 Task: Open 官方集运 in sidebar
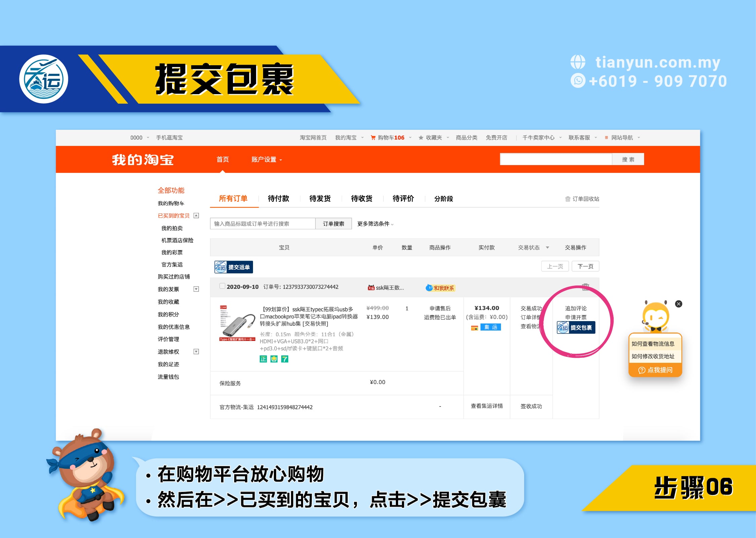[x=172, y=265]
